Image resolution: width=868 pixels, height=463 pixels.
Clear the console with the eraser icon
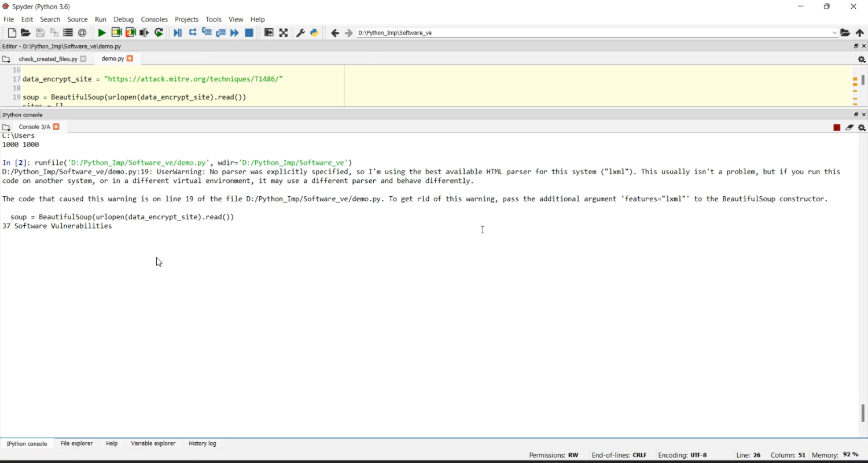pos(849,127)
